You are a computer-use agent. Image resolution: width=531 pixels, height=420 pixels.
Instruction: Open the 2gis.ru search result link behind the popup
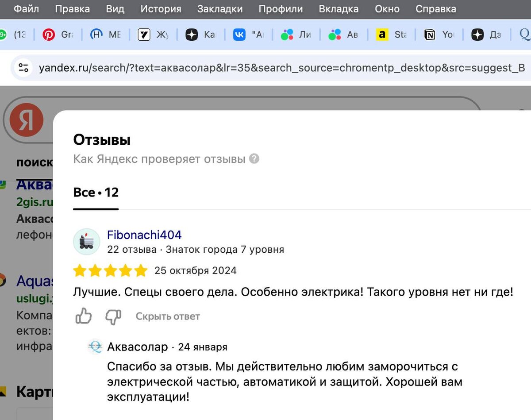coord(35,202)
